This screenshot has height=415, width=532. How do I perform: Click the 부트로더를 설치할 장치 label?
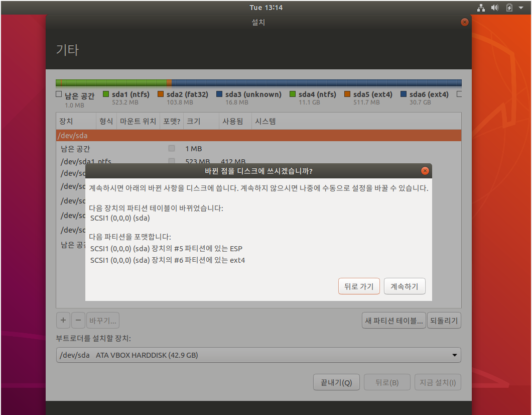[x=93, y=338]
